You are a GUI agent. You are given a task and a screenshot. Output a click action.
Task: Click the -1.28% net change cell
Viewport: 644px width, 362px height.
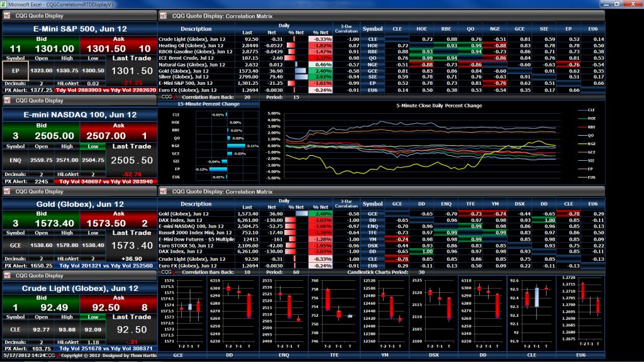click(320, 239)
